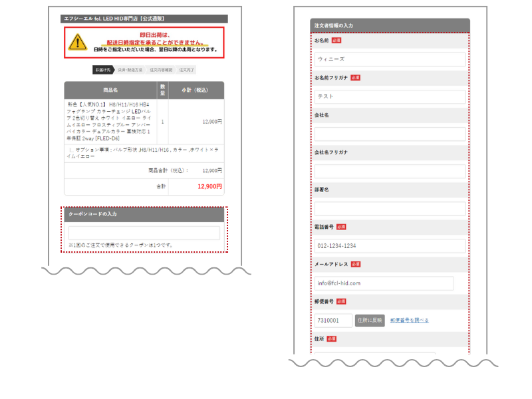Go to the 決済・配送方法 step
The image size is (532, 399).
click(130, 70)
